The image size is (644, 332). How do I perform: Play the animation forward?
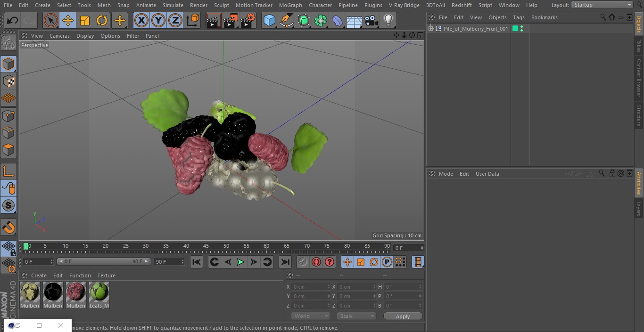(x=240, y=262)
